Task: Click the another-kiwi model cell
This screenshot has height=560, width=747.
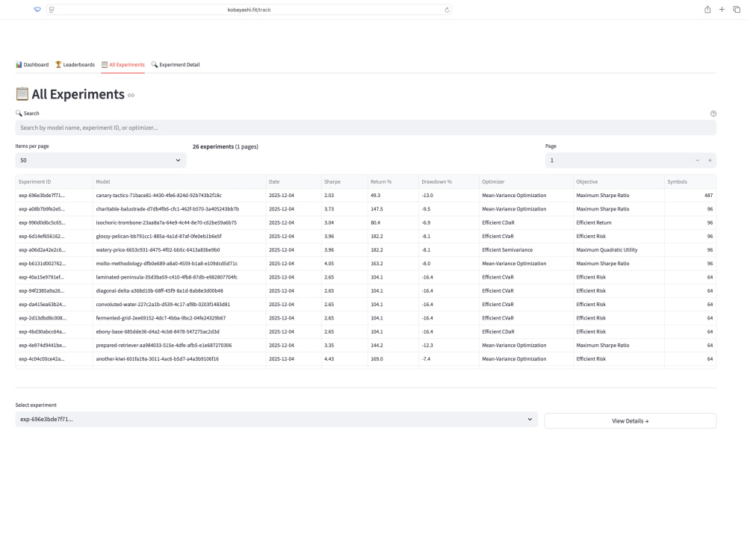Action: (x=179, y=359)
